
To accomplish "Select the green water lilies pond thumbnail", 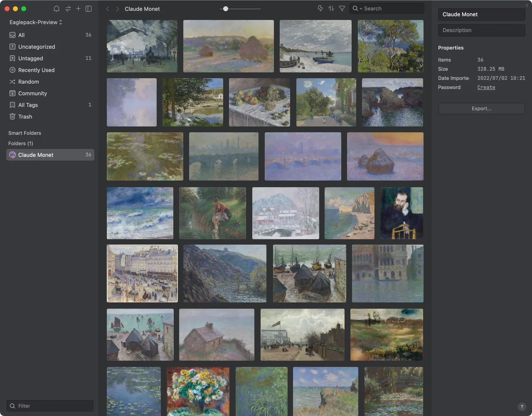I will point(145,156).
